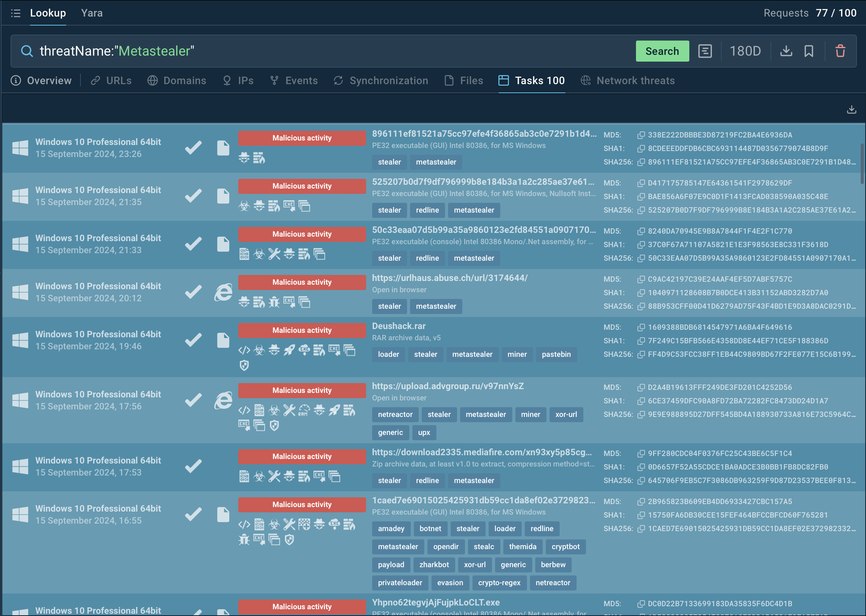This screenshot has height=616, width=866.
Task: Open the sidebar menu list icon
Action: click(15, 13)
